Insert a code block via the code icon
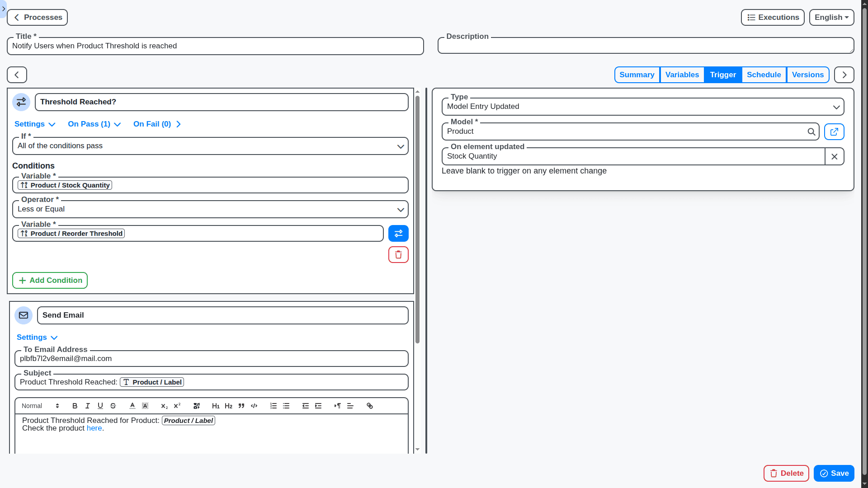 tap(254, 406)
